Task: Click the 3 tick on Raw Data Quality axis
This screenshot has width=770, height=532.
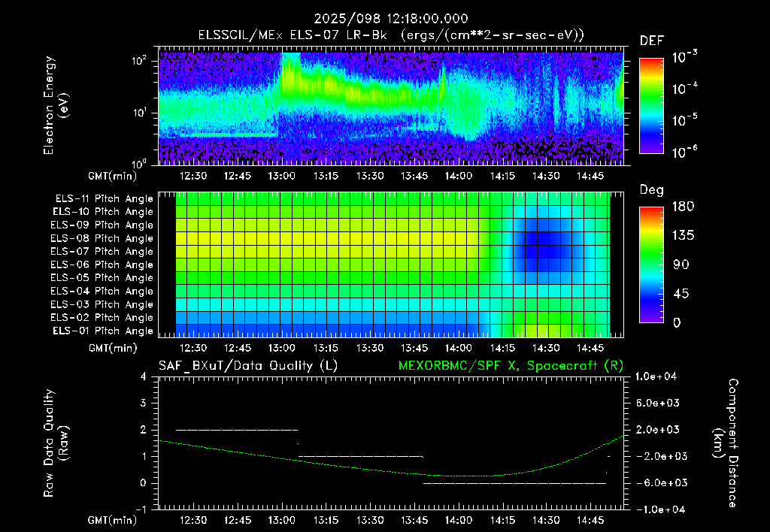Action: coord(143,403)
